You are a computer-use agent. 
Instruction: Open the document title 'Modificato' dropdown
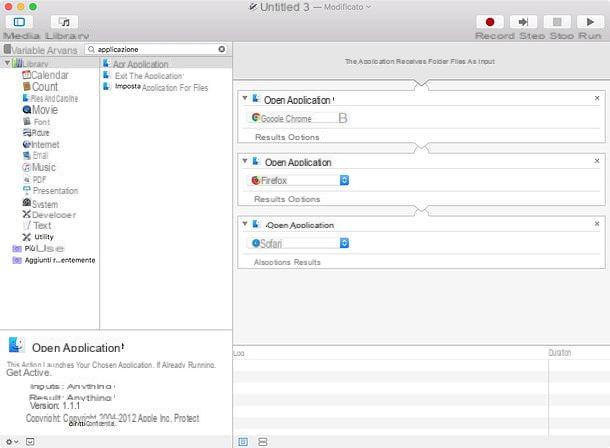[x=347, y=7]
